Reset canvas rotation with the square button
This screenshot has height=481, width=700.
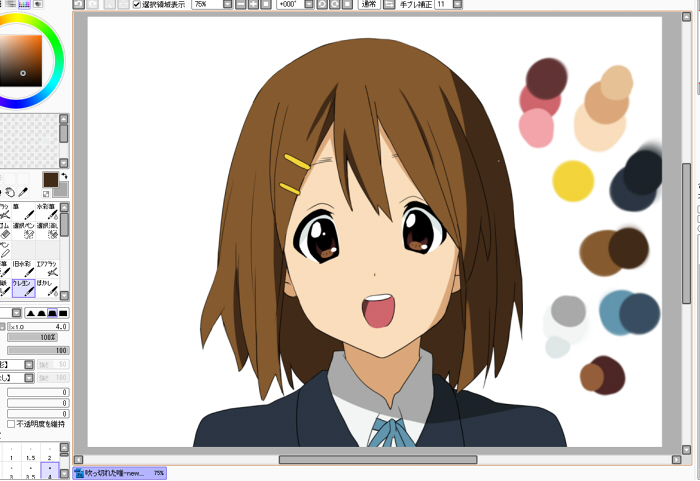346,4
